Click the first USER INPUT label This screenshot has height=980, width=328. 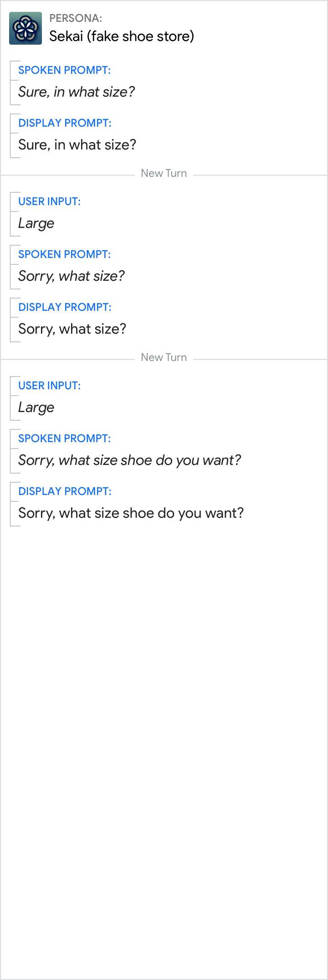pos(49,201)
